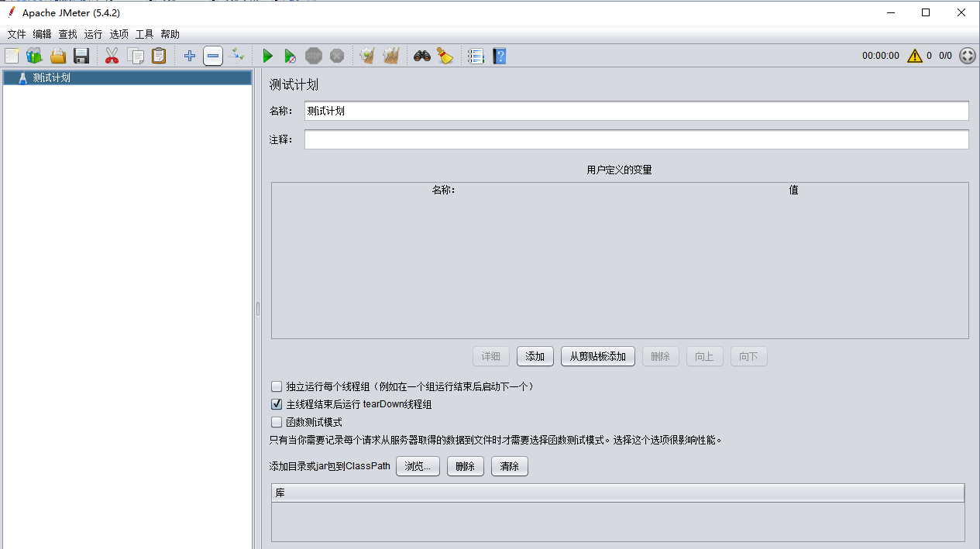980x549 pixels.
Task: Open the 选项 menu
Action: tap(119, 34)
